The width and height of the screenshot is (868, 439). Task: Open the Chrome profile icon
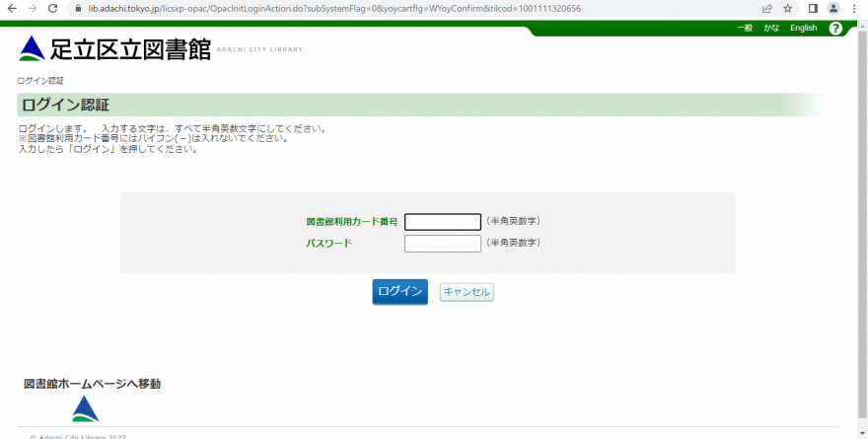[x=833, y=8]
